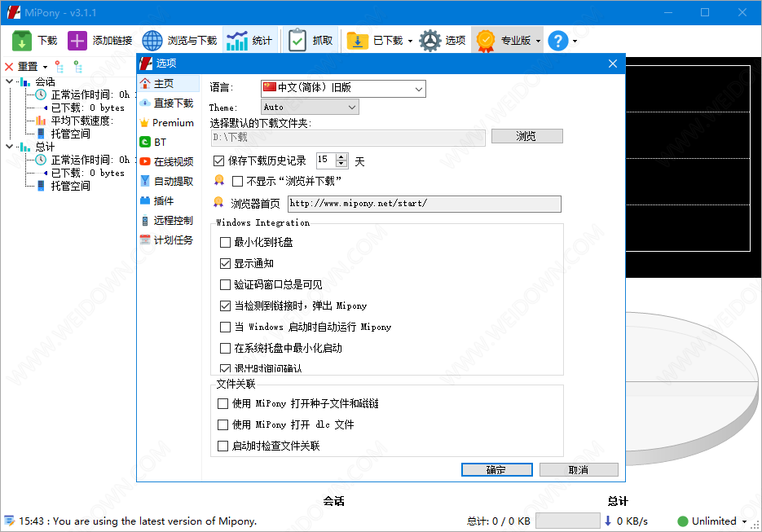Viewport: 762px width, 532px height.
Task: Open the help icon dropdown arrow
Action: pos(575,42)
